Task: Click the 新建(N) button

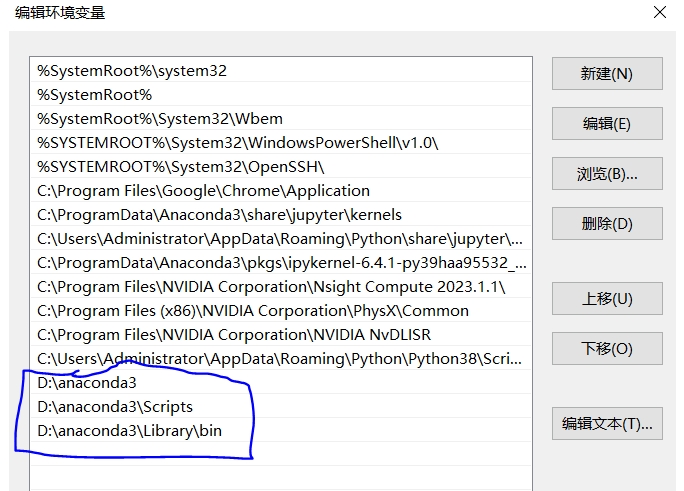Action: click(x=607, y=73)
